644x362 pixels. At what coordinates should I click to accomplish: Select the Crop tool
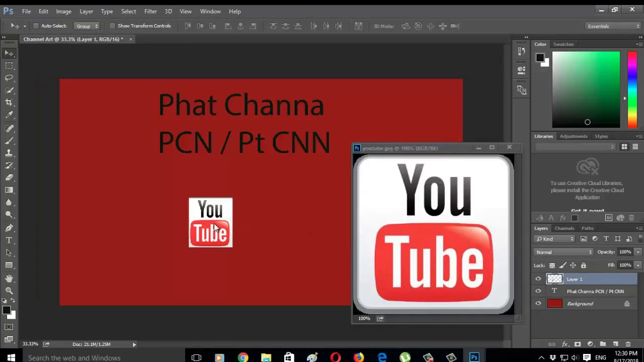(9, 103)
